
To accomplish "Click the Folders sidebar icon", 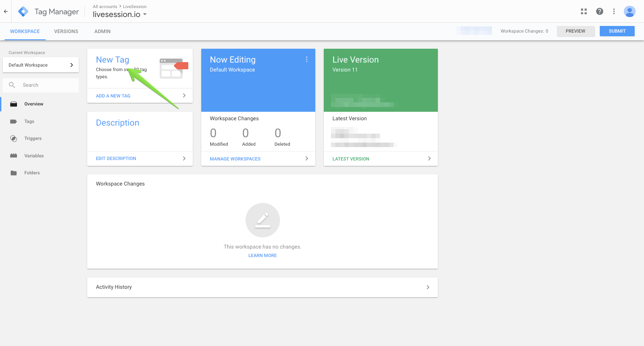I will click(x=14, y=173).
